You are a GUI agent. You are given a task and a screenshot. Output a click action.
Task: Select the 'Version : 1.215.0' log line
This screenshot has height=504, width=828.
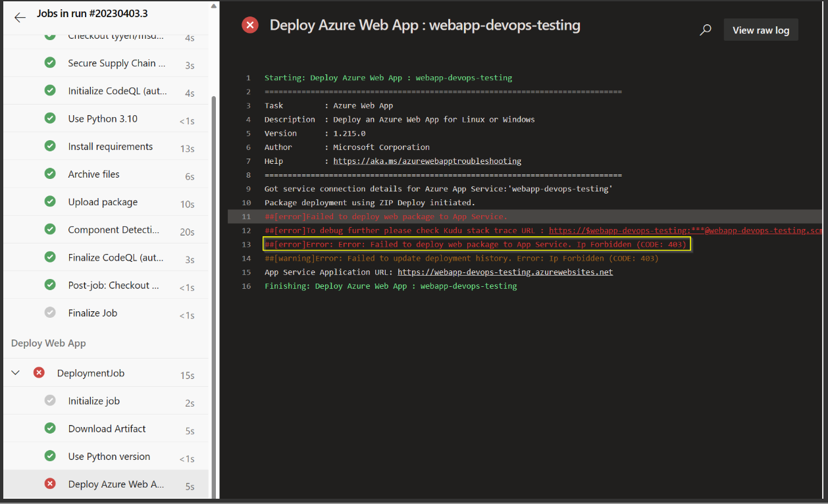[315, 134]
